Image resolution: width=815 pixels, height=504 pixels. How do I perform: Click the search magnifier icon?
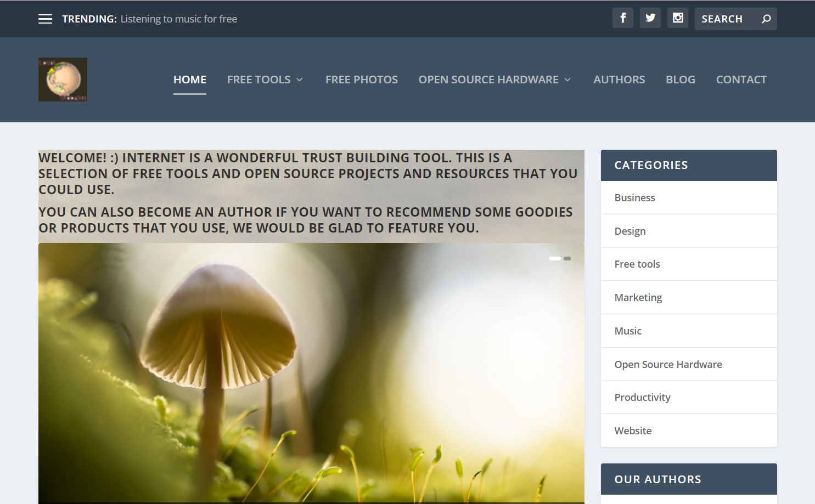point(766,19)
